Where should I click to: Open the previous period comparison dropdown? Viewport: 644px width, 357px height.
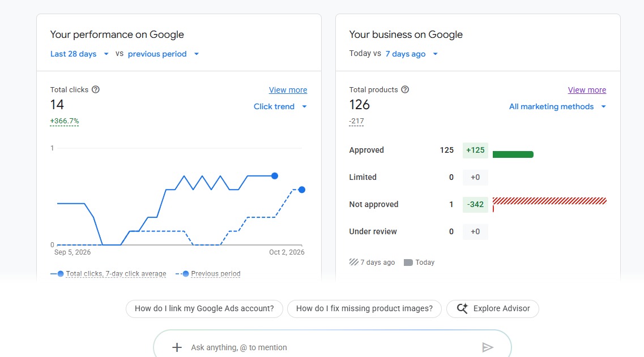pyautogui.click(x=164, y=54)
